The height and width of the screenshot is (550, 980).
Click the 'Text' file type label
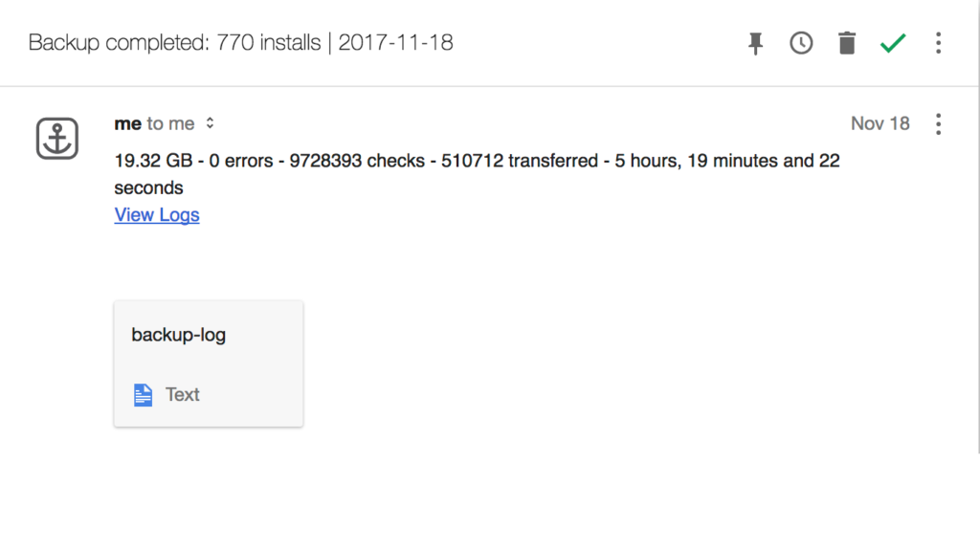point(182,394)
